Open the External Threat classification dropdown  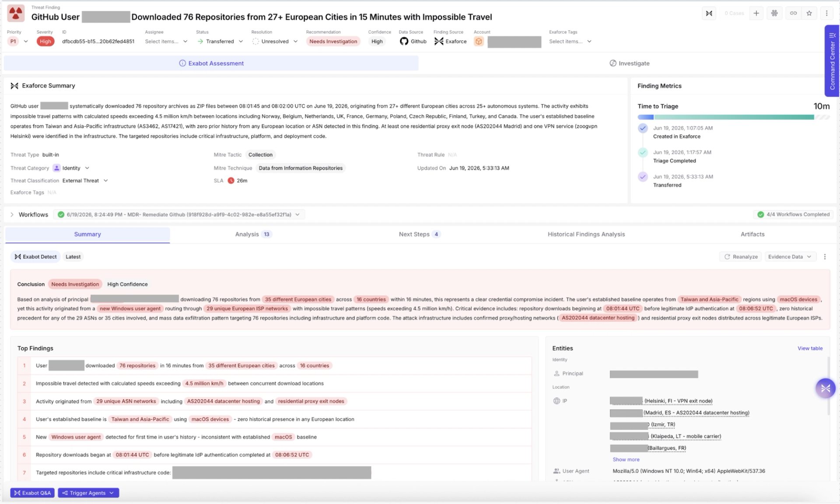tap(85, 181)
